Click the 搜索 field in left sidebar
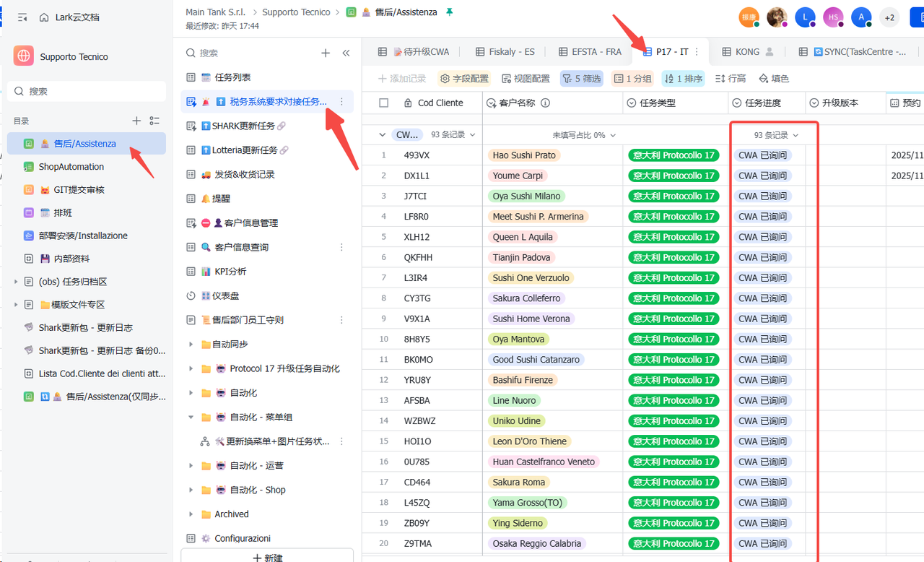This screenshot has width=924, height=562. [x=87, y=91]
